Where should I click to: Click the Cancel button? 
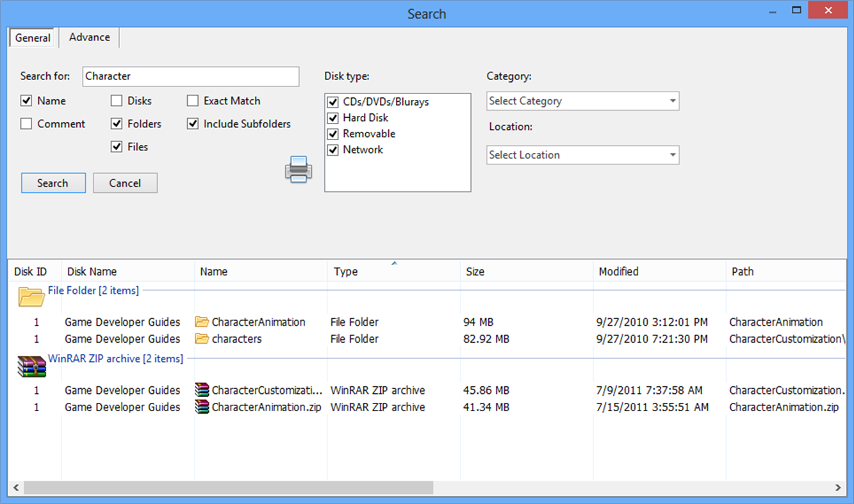tap(125, 183)
